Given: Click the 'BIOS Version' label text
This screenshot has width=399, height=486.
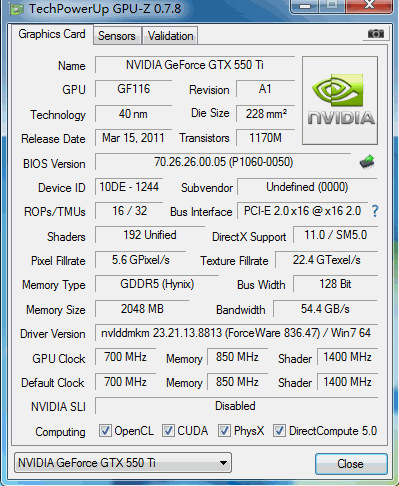Looking at the screenshot, I should pos(54,164).
